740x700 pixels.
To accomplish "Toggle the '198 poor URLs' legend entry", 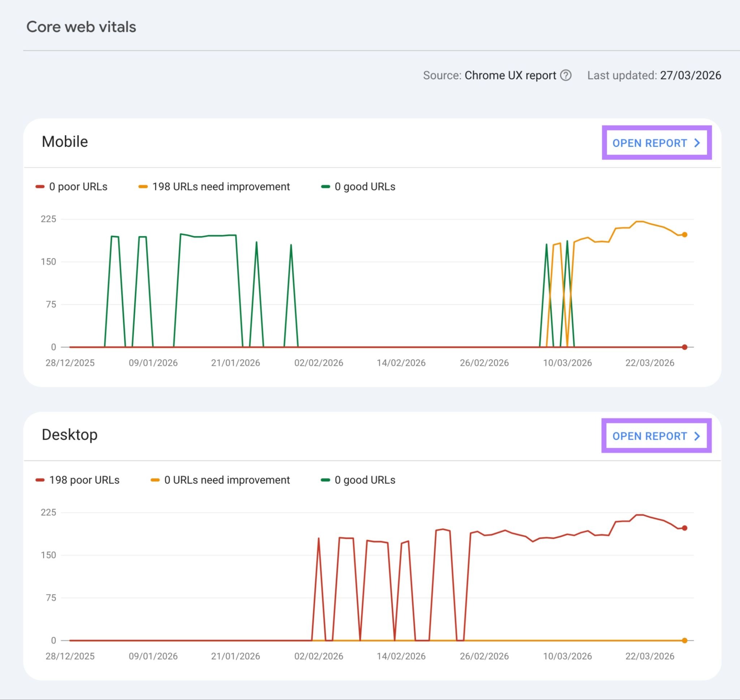I will 84,480.
